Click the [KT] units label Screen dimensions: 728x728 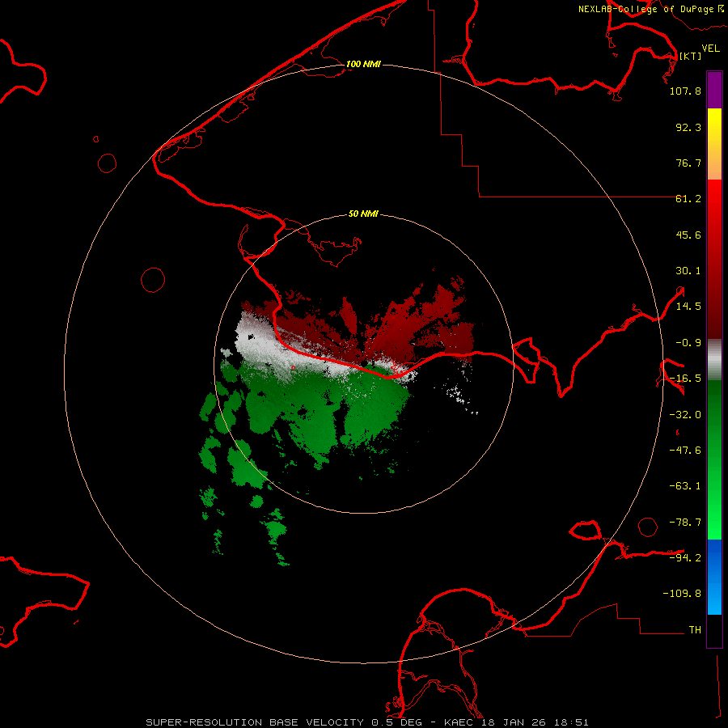coord(690,56)
